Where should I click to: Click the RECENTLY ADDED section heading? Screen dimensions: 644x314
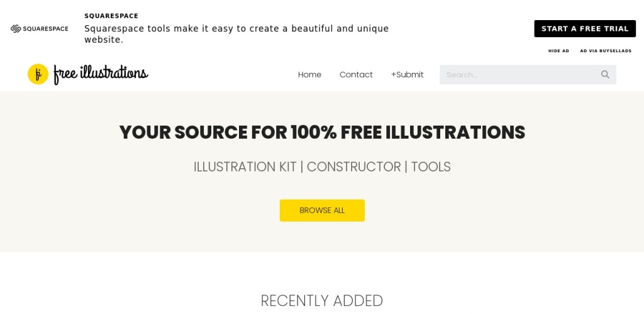coord(322,301)
